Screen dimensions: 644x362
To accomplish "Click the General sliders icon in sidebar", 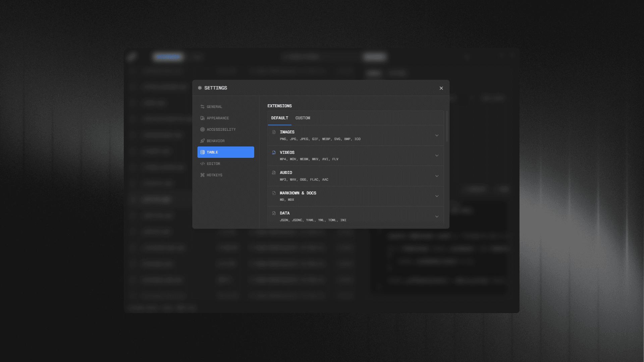I will click(202, 107).
